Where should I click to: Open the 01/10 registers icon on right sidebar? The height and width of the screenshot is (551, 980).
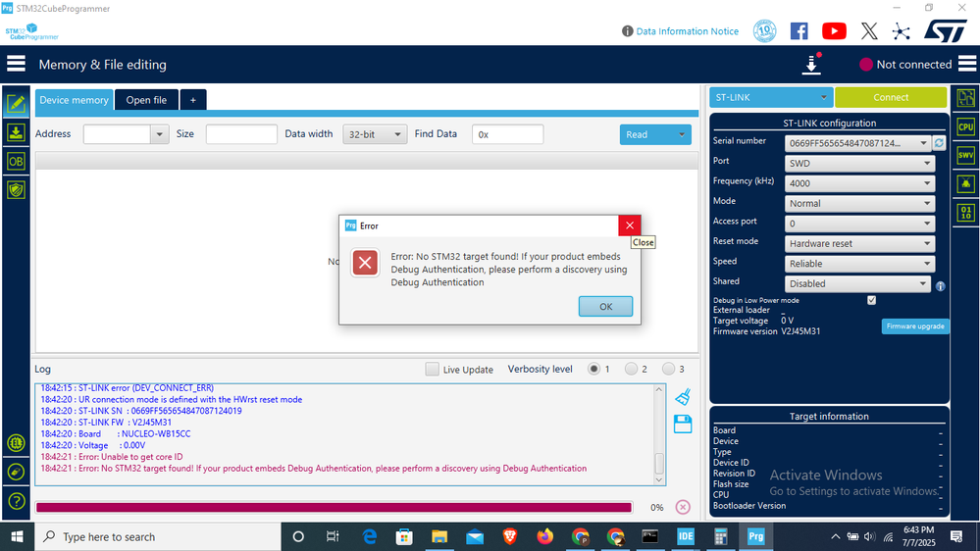click(965, 213)
